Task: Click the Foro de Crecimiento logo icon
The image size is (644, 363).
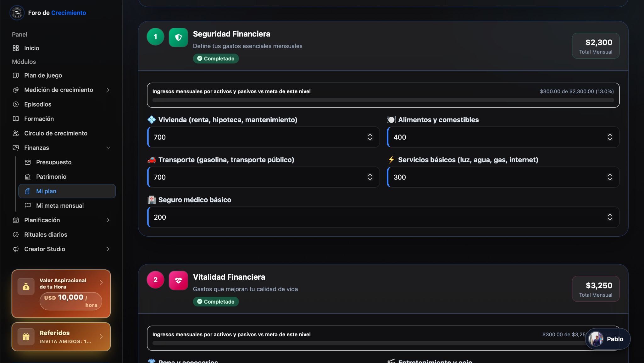Action: pos(17,13)
